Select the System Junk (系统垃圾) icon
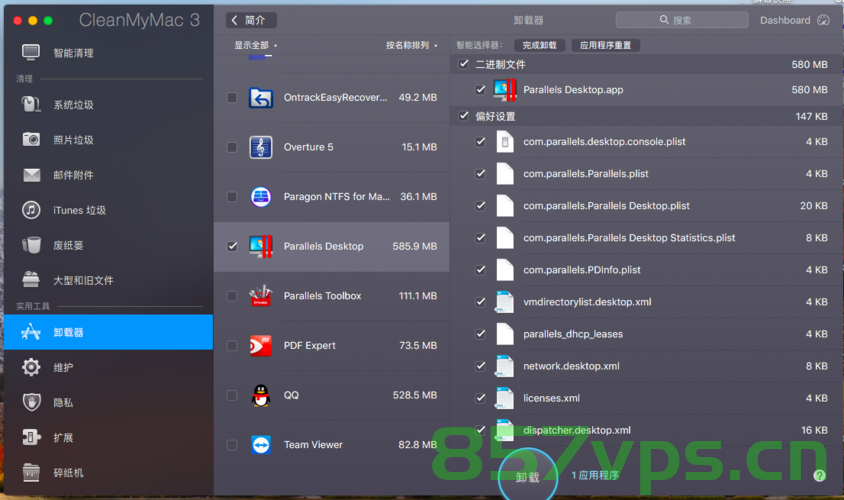Image resolution: width=844 pixels, height=500 pixels. click(31, 104)
